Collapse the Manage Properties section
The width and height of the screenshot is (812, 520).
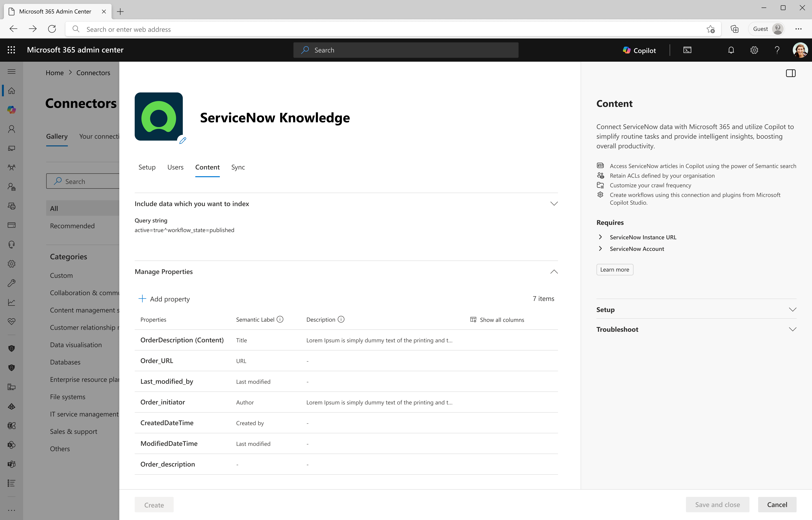(x=554, y=272)
